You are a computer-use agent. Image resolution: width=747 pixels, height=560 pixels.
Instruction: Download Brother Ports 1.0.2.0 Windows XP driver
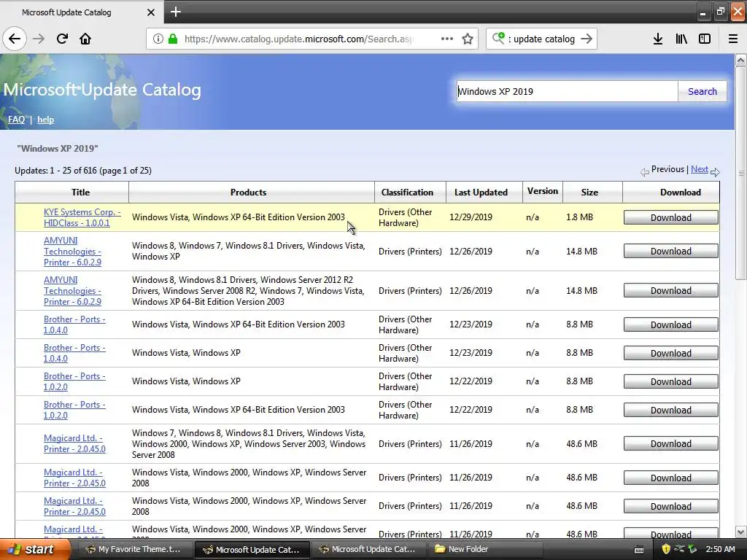click(671, 382)
